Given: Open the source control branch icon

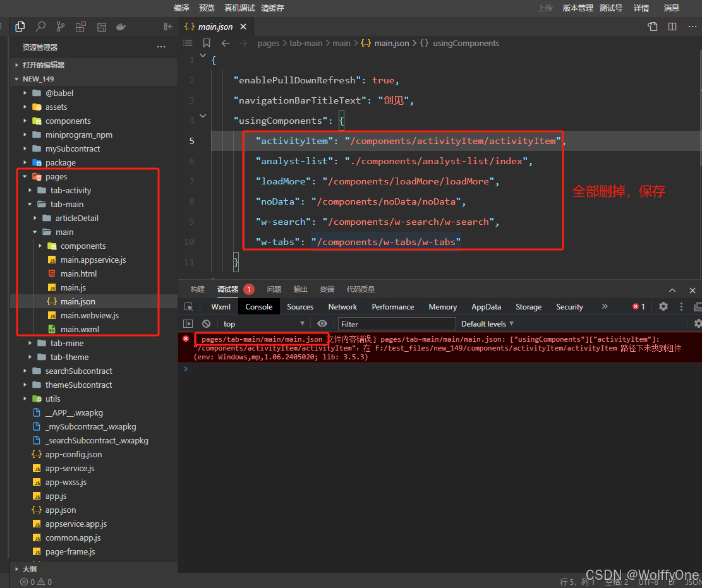Looking at the screenshot, I should (x=61, y=27).
